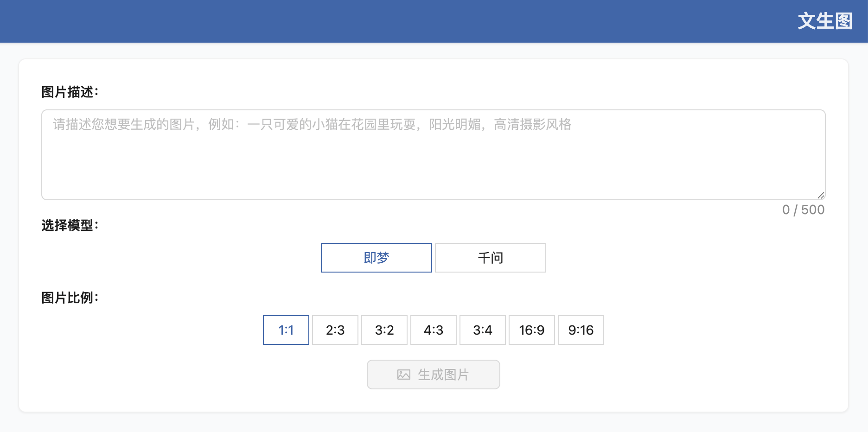The image size is (868, 432).
Task: Choose the 2:3 image ratio
Action: click(x=335, y=330)
